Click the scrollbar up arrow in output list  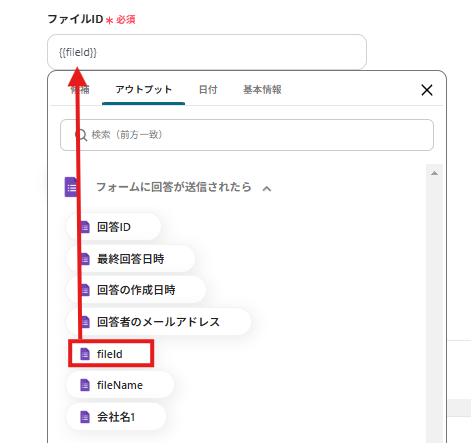click(x=434, y=173)
